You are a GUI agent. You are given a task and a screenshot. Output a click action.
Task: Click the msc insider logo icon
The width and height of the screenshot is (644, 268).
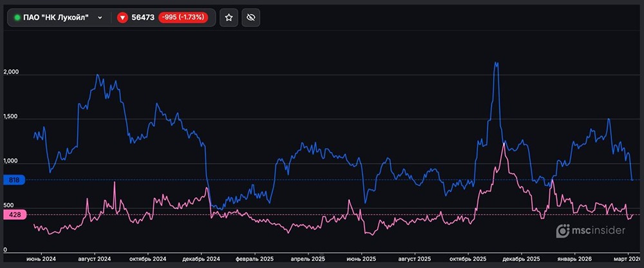tap(563, 231)
